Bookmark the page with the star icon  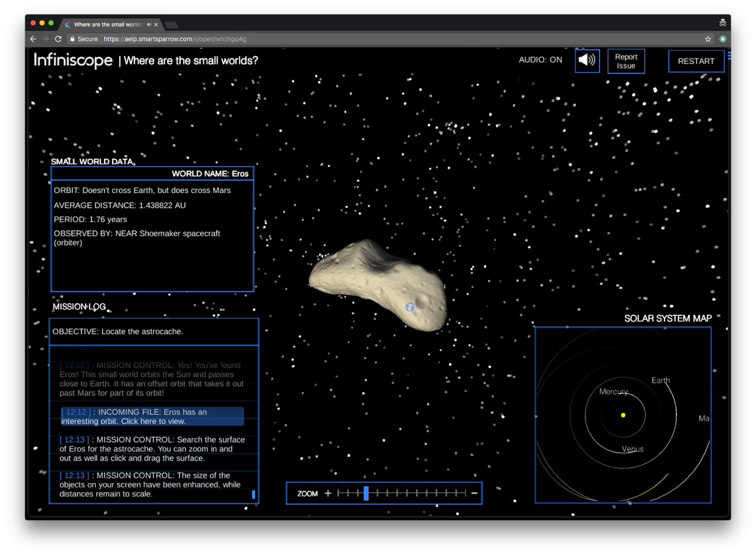tap(708, 39)
